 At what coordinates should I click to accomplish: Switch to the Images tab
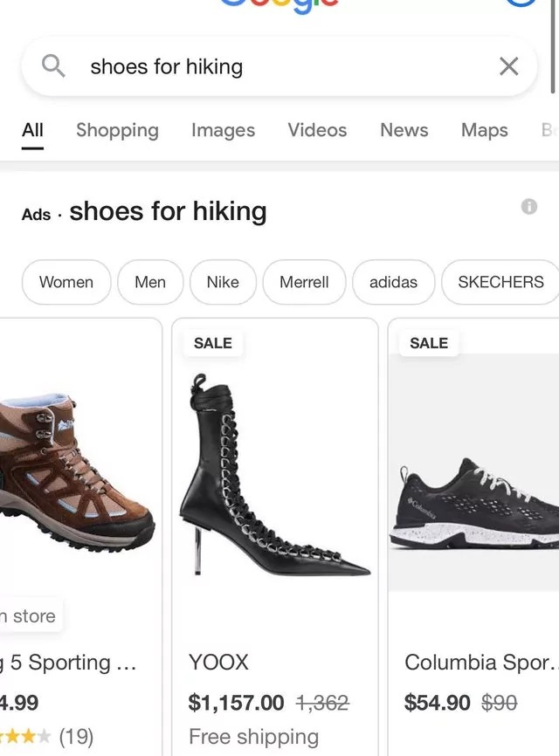point(223,130)
